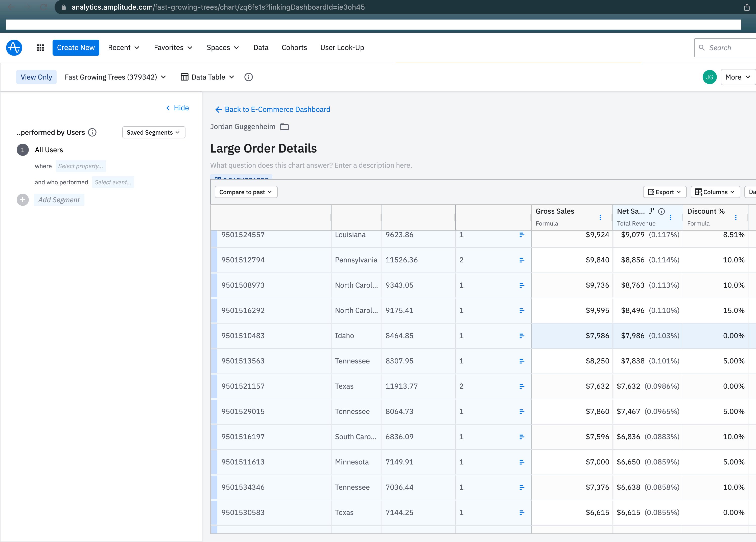The height and width of the screenshot is (542, 756).
Task: Click the sort icon in the Net Sales column
Action: 651,211
